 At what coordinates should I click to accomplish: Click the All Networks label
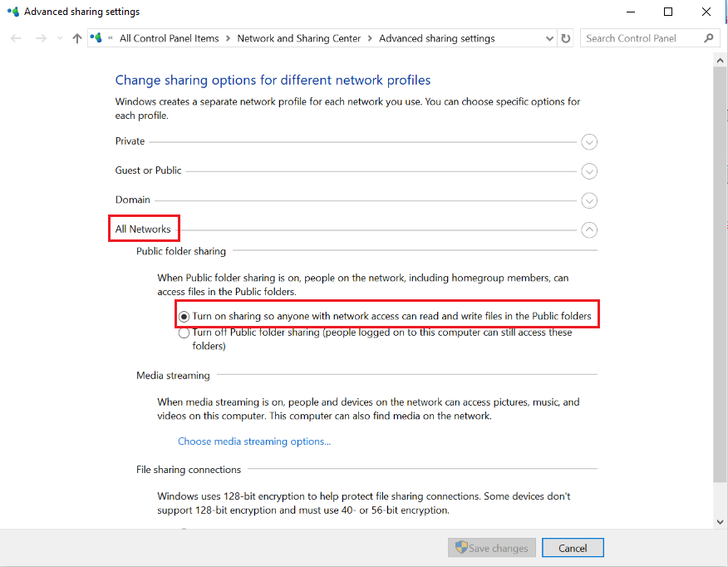tap(143, 229)
